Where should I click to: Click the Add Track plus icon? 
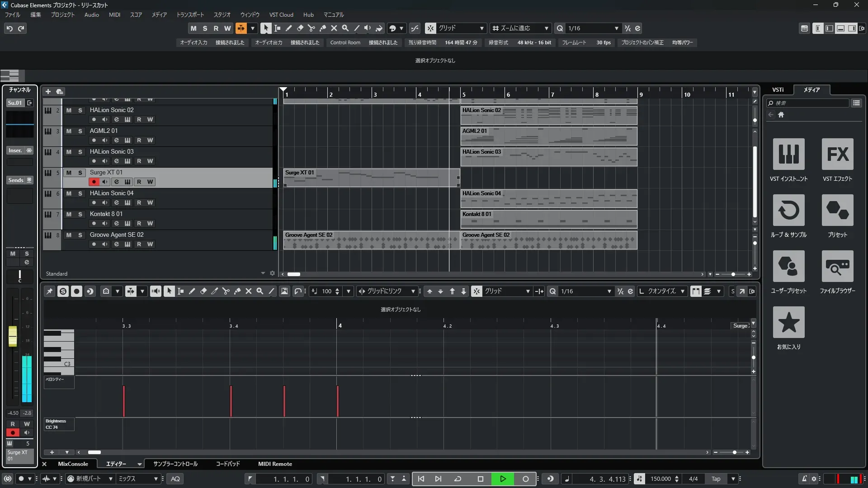pos(48,92)
